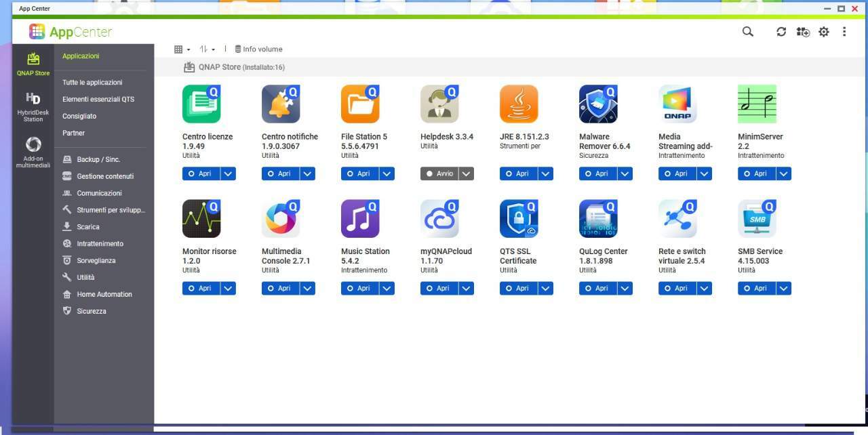Image resolution: width=868 pixels, height=435 pixels.
Task: Select the Partner category
Action: (x=73, y=133)
